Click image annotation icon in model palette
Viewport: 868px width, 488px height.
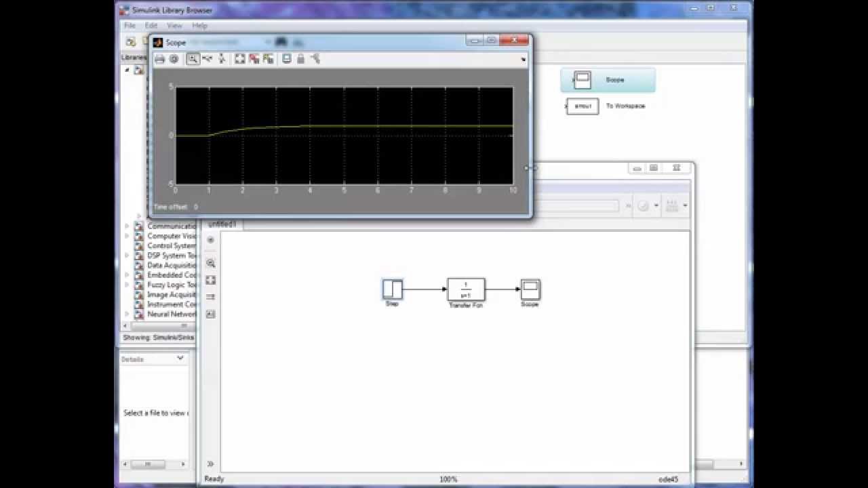(x=211, y=314)
